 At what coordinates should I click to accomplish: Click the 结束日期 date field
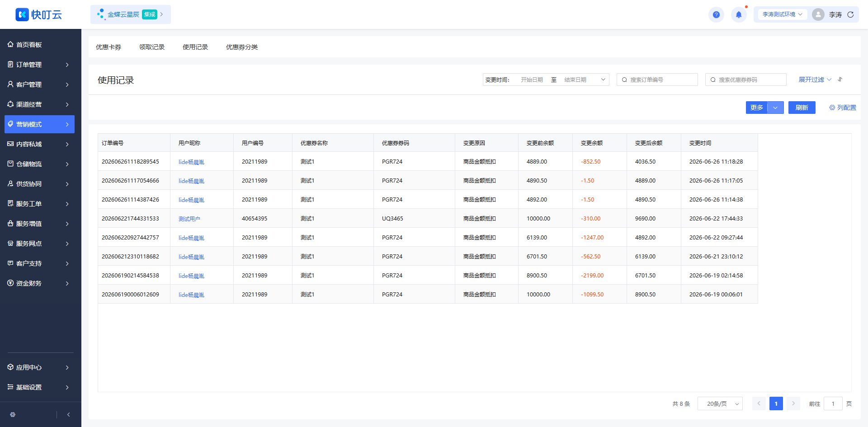coord(575,80)
